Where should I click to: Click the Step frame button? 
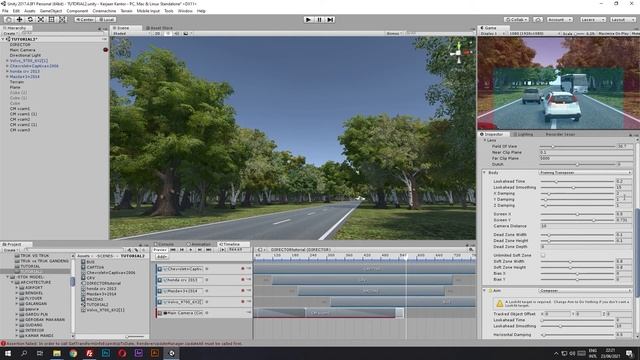330,19
